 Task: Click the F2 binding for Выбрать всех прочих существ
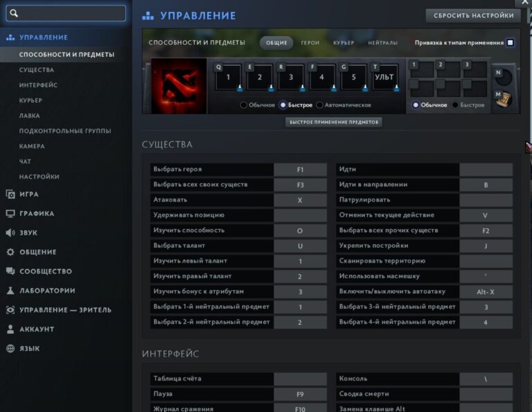[486, 231]
